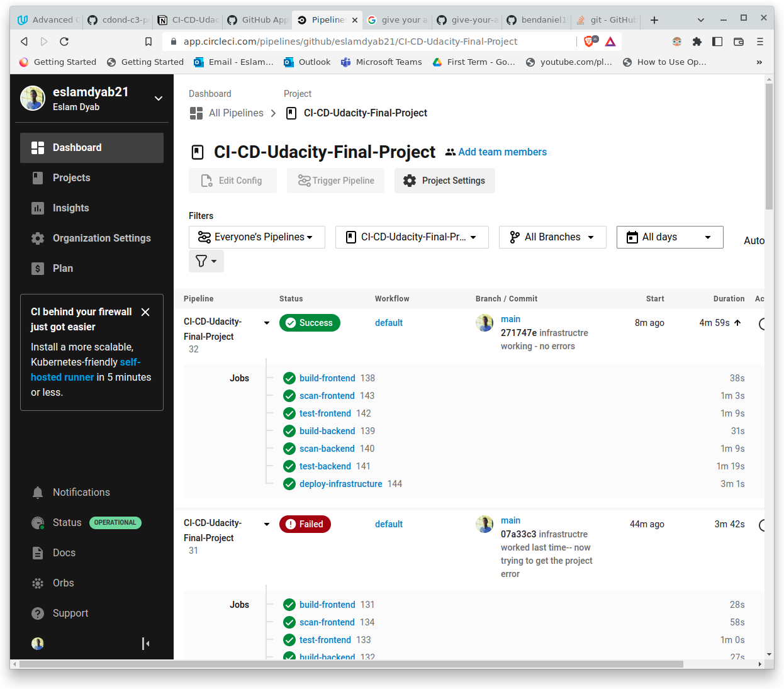The width and height of the screenshot is (784, 689).
Task: Open the funnel filter dropdown
Action: [x=206, y=261]
